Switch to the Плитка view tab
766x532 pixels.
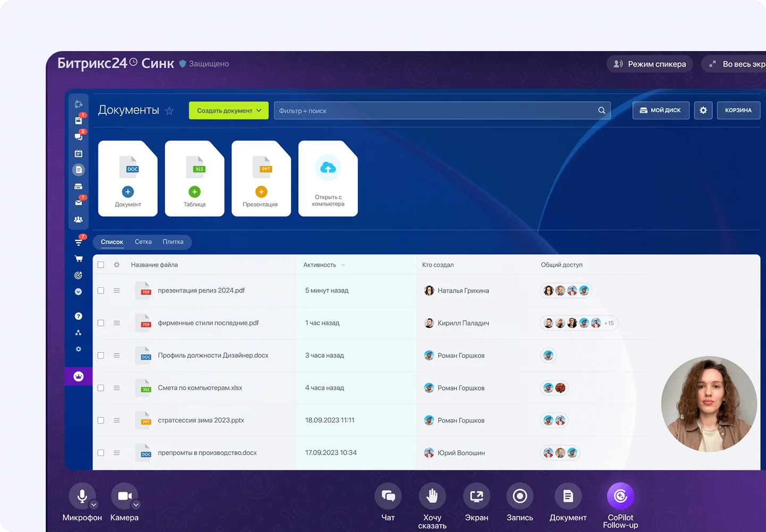(x=173, y=242)
